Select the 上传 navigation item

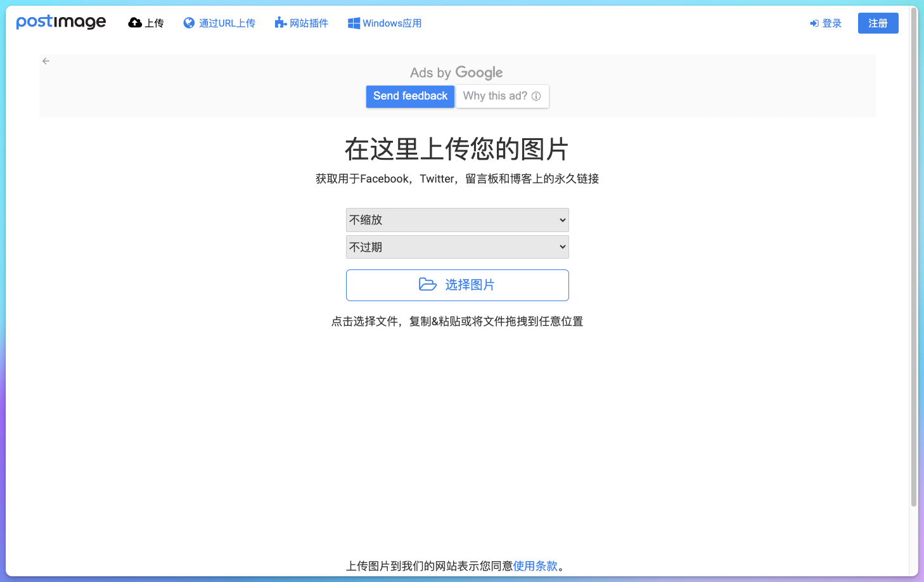click(x=153, y=22)
